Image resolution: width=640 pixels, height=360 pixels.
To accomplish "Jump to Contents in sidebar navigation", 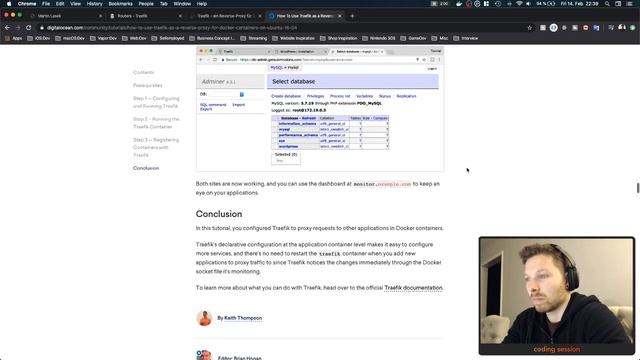I will tap(144, 72).
